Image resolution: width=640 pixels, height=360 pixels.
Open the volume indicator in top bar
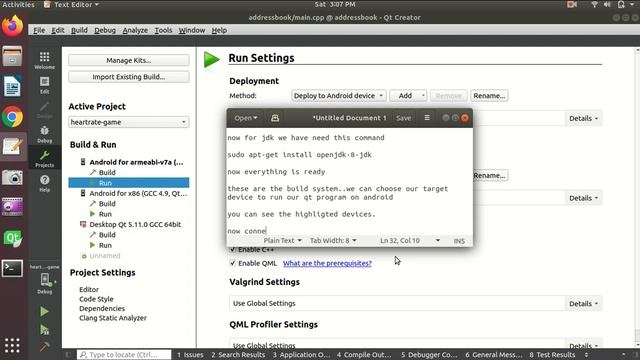click(x=607, y=4)
